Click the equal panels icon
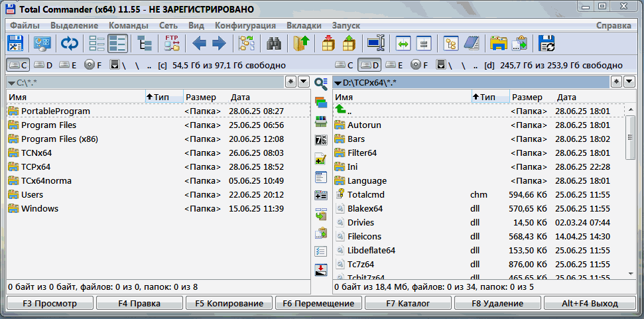 pyautogui.click(x=423, y=44)
